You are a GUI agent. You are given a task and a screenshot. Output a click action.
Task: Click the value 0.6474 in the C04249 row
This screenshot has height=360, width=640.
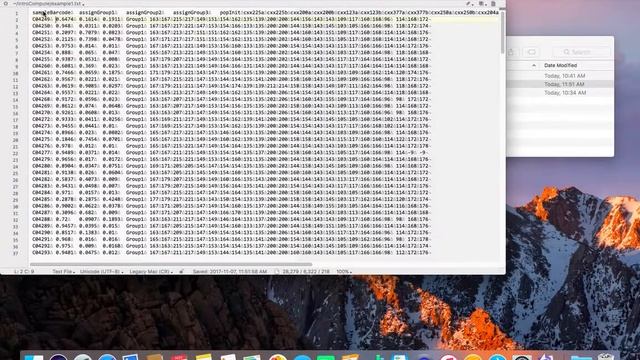click(x=65, y=19)
